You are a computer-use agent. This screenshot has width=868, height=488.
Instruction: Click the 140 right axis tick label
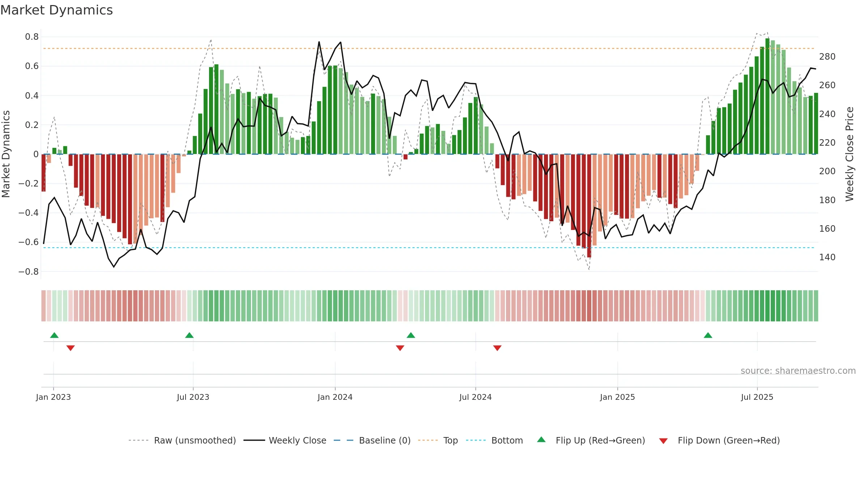pyautogui.click(x=827, y=257)
